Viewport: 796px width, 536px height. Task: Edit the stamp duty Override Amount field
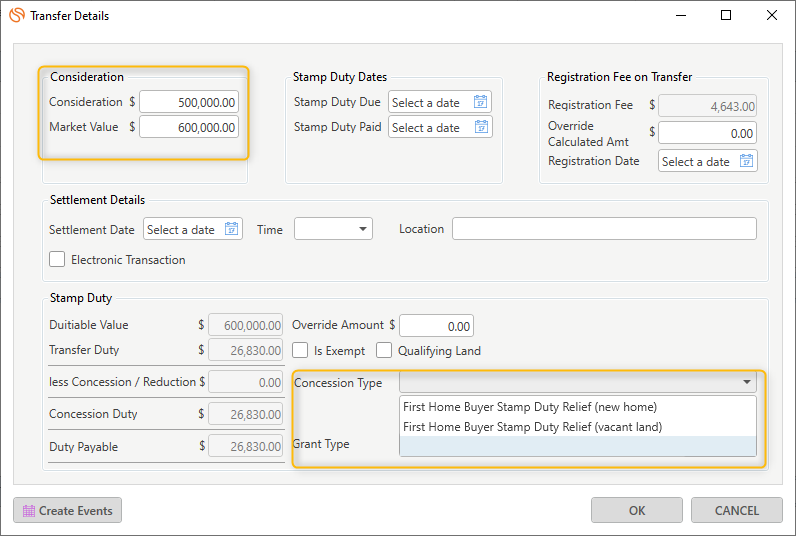coord(436,326)
